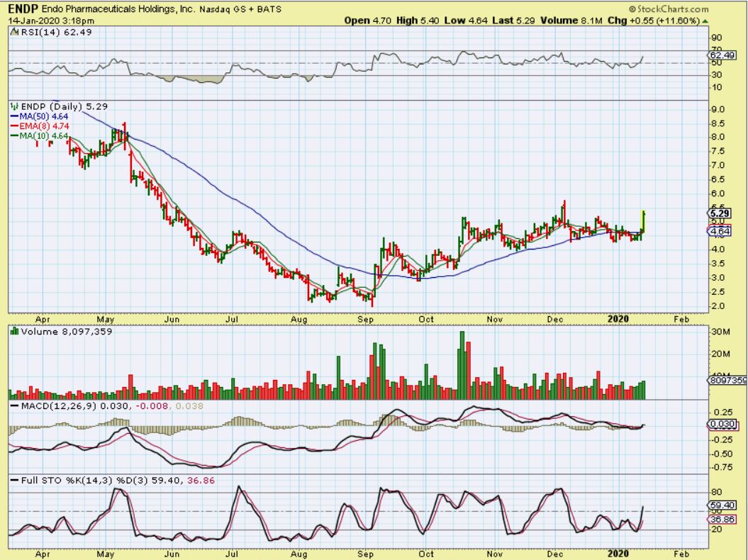Click the 36.86 stochastic %D tag
This screenshot has width=748, height=560.
(722, 518)
